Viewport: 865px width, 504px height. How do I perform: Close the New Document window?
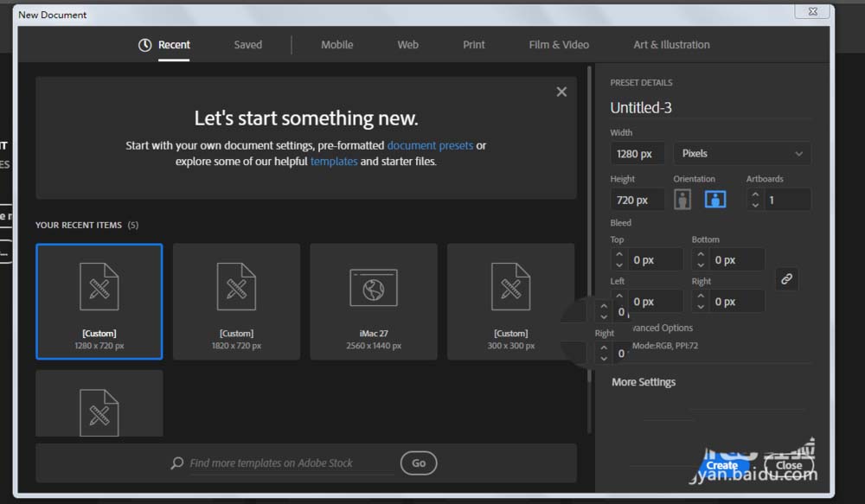tap(812, 11)
